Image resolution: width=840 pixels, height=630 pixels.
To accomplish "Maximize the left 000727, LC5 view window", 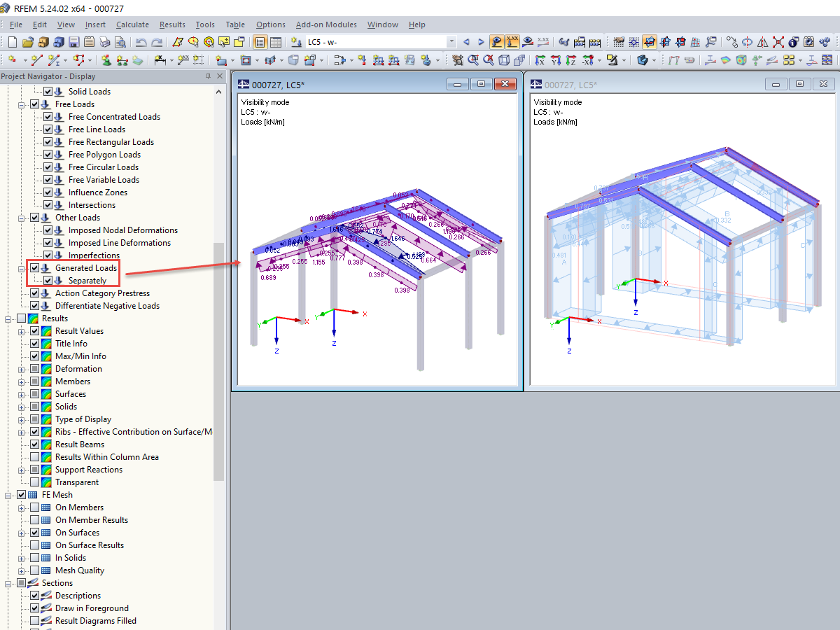I will 481,85.
